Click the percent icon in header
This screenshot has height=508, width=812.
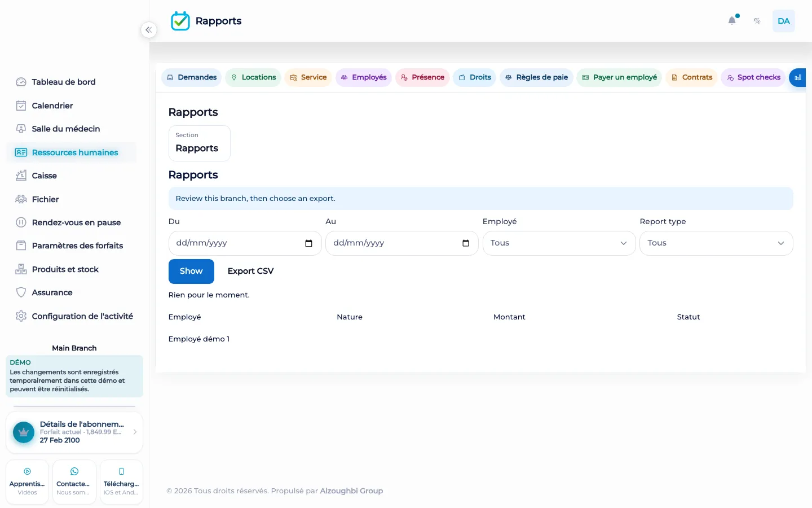(x=757, y=21)
